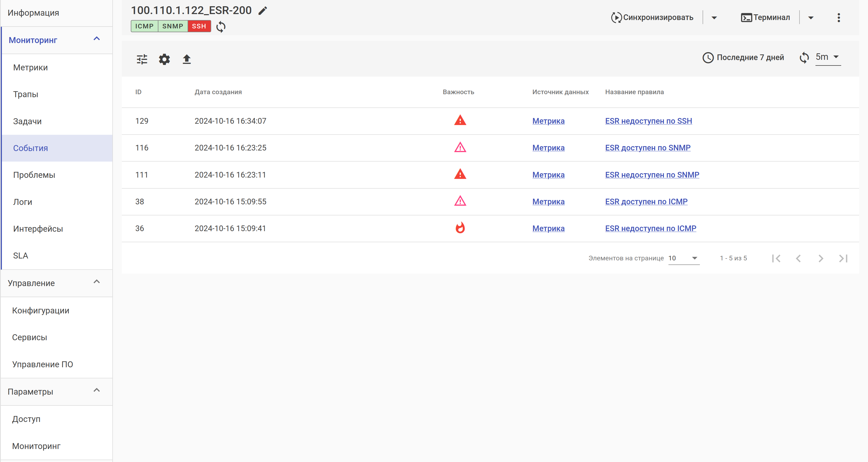Open the filter sliders icon

coord(142,59)
